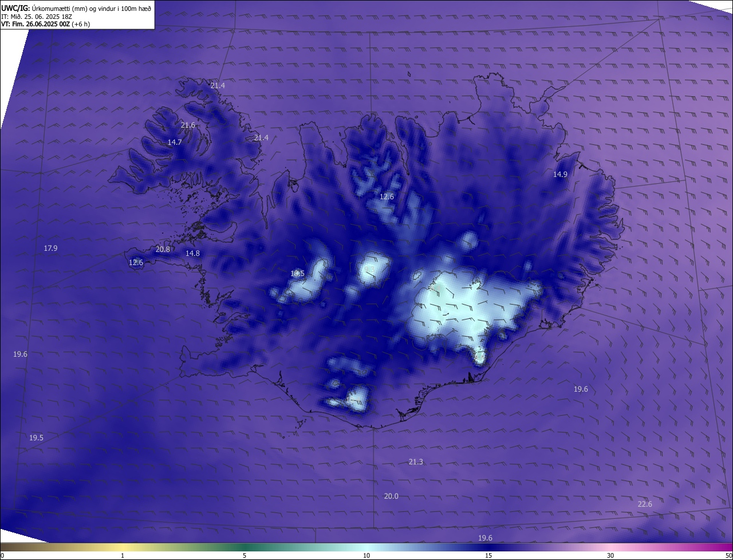
Task: Click the map value 14.9
Action: tap(560, 174)
